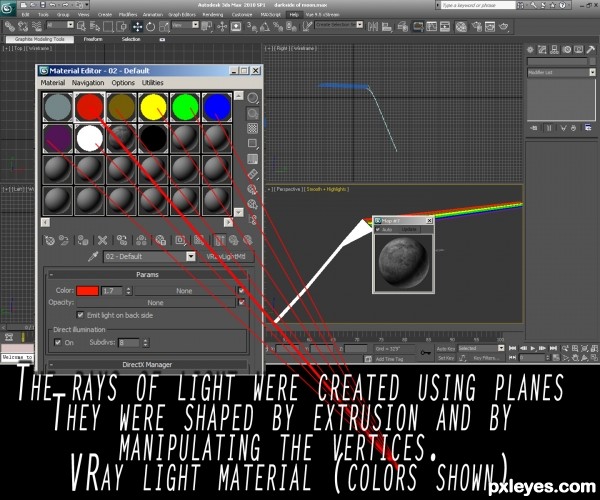Screen dimensions: 600x500
Task: Click Put Material to Scene icon
Action: tap(64, 240)
